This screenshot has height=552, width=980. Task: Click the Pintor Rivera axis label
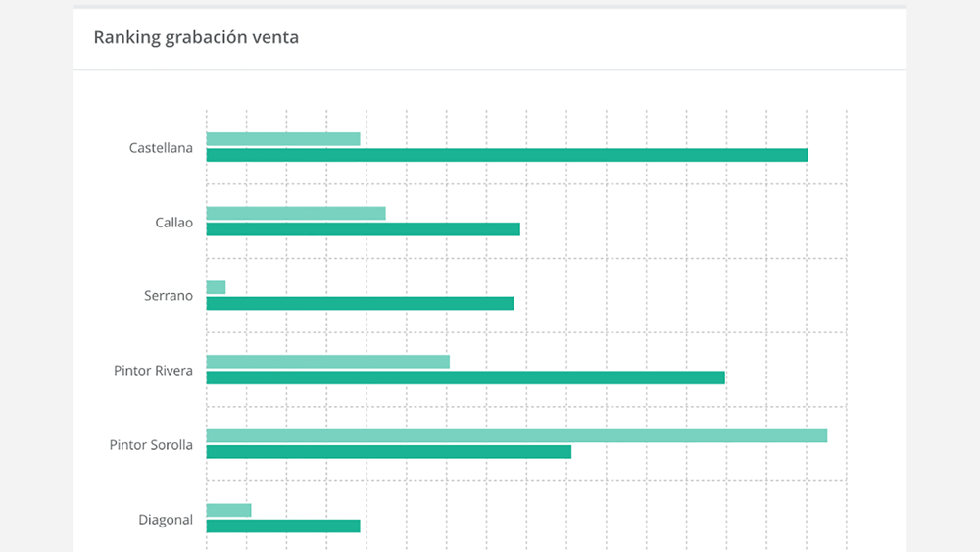coord(153,371)
